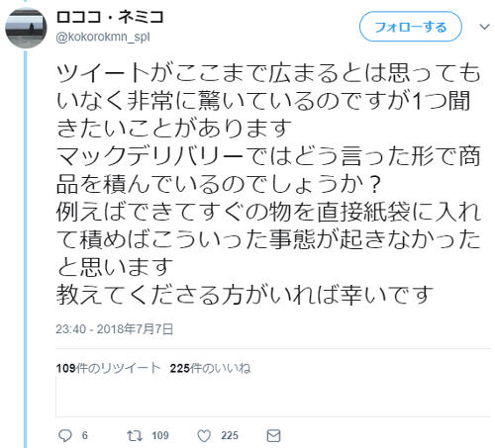The height and width of the screenshot is (448, 495).
Task: Click the blue thread line under the avatar
Action: click(x=26, y=249)
